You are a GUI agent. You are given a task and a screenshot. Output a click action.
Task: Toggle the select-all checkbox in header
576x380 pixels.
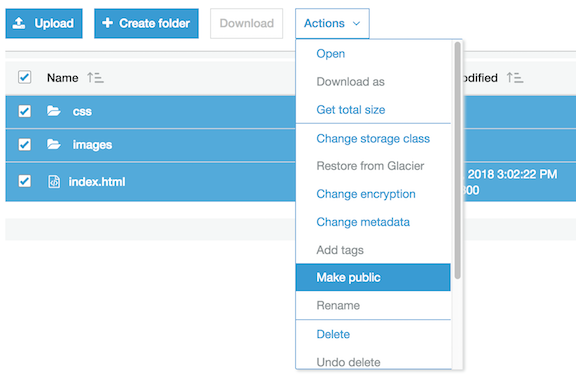click(25, 77)
